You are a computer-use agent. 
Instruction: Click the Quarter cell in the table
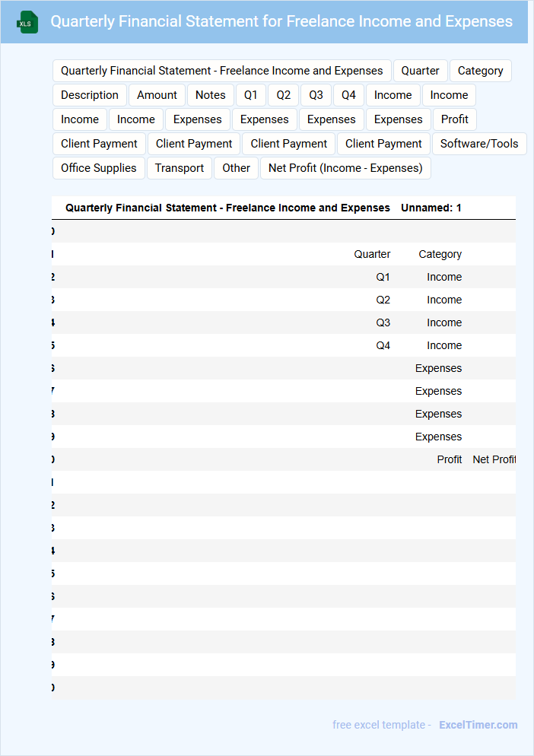pos(372,254)
